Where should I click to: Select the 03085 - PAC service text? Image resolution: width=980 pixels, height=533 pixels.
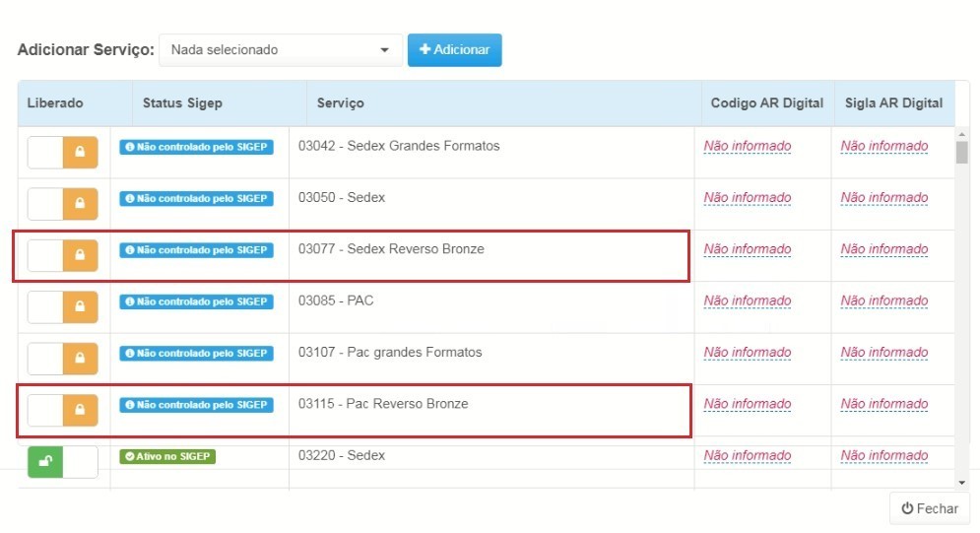(x=336, y=300)
